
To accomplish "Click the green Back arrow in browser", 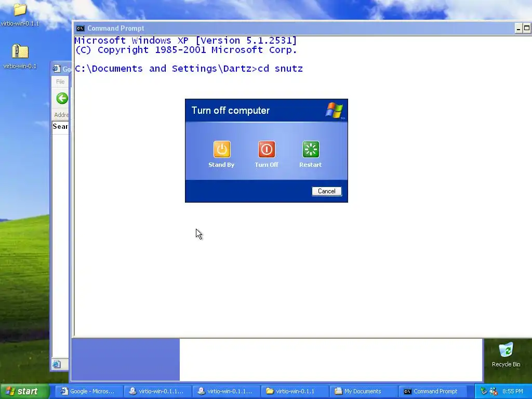I will (x=62, y=98).
